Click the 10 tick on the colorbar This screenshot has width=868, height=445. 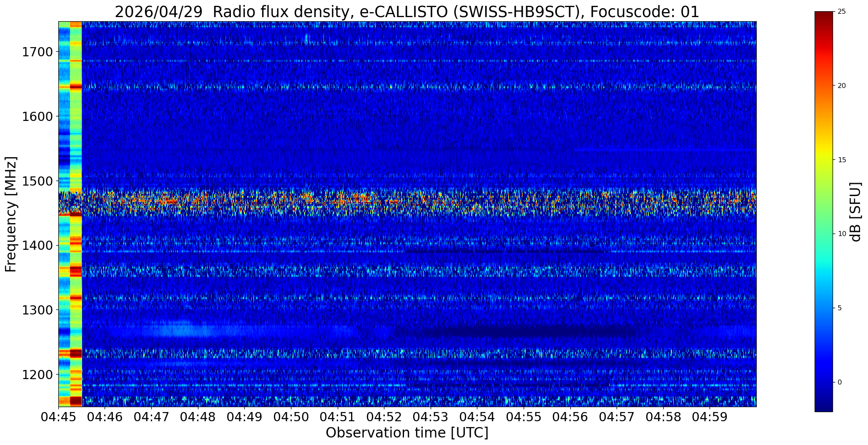click(842, 234)
